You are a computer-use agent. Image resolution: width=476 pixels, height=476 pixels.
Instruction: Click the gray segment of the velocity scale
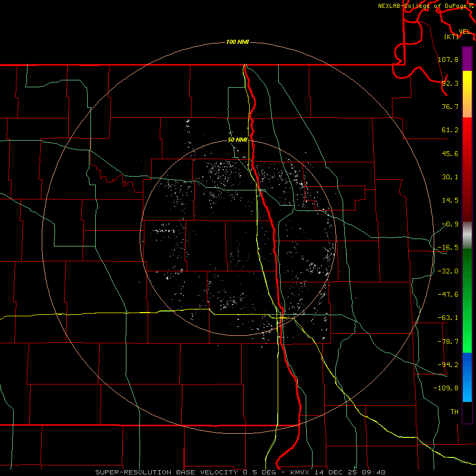click(467, 235)
